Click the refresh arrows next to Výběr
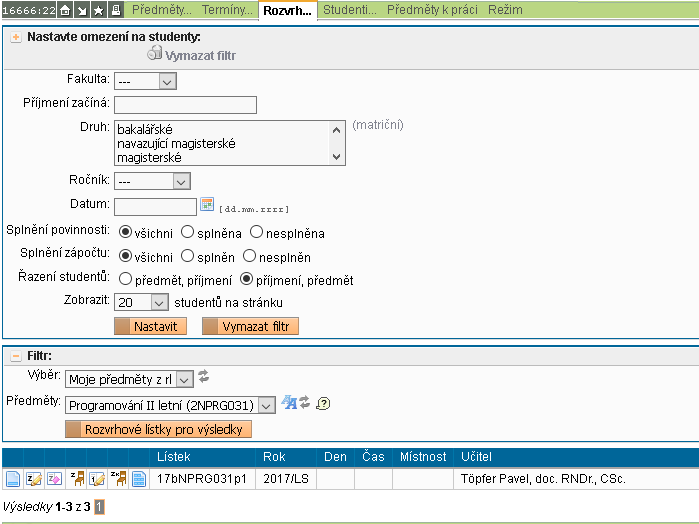The width and height of the screenshot is (699, 524). pos(204,377)
